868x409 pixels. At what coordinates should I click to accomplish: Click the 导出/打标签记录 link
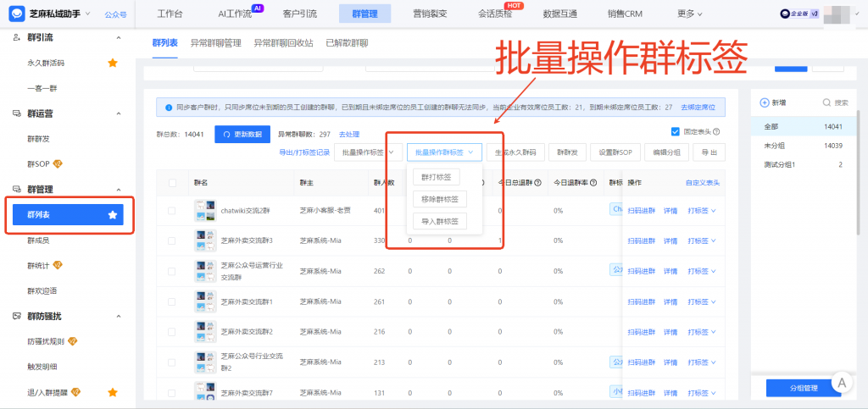pyautogui.click(x=304, y=152)
